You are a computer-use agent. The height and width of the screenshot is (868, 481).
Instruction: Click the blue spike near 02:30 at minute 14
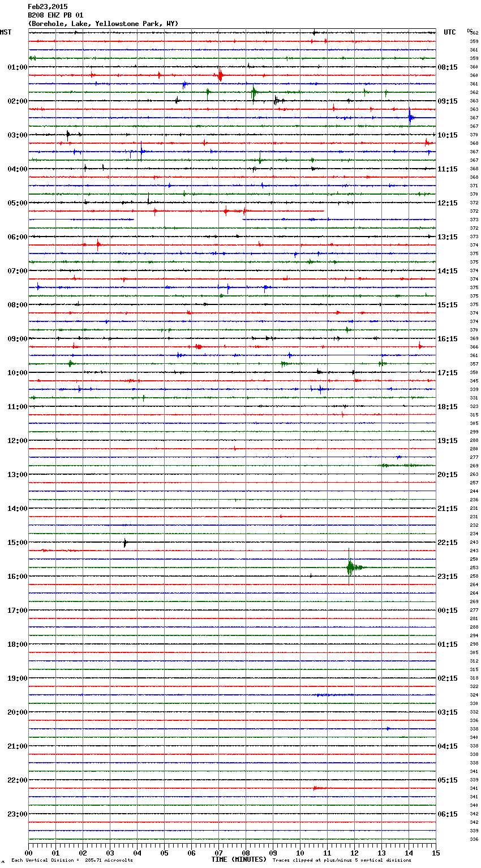click(411, 117)
